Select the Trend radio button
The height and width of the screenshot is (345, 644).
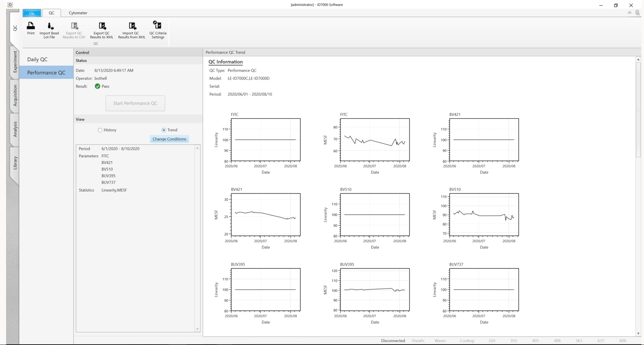(x=164, y=130)
